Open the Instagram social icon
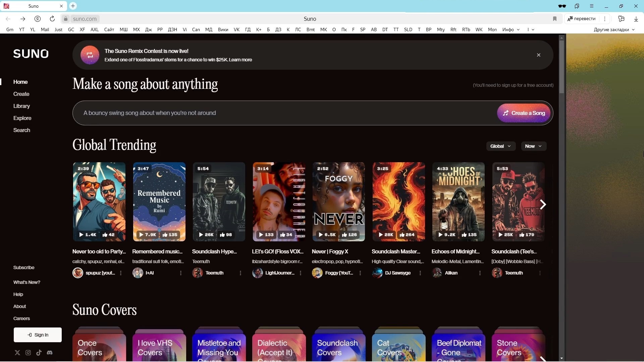644x362 pixels. click(28, 353)
